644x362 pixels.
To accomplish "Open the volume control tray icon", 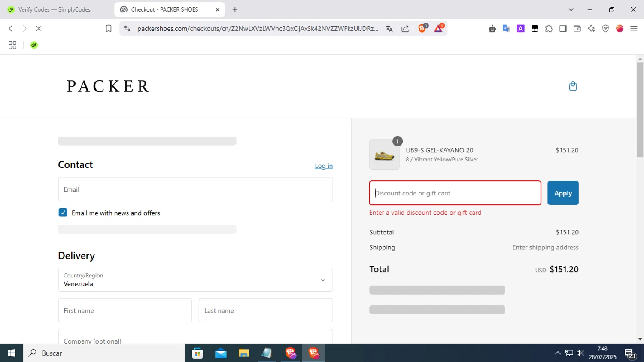I will click(580, 353).
